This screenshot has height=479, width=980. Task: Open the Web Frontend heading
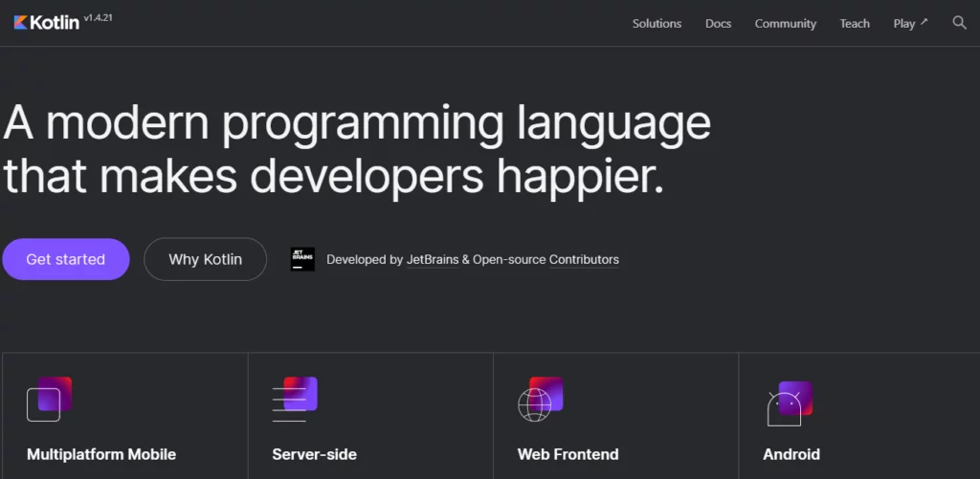pyautogui.click(x=568, y=454)
